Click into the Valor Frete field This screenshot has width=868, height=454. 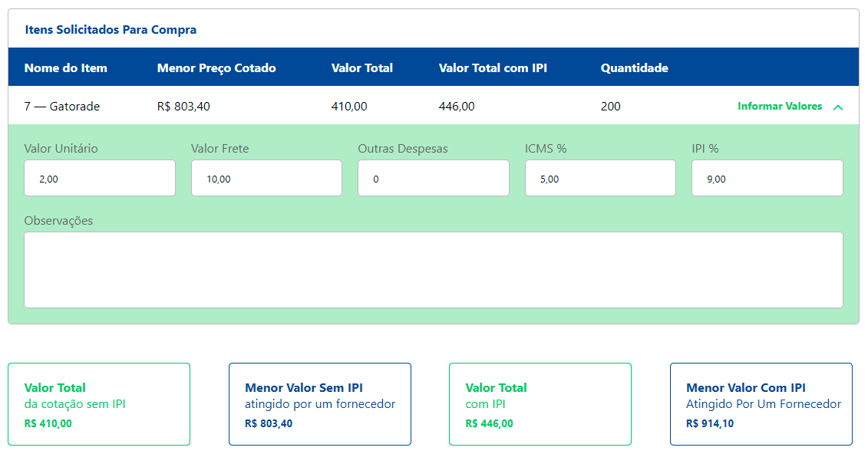(x=266, y=178)
